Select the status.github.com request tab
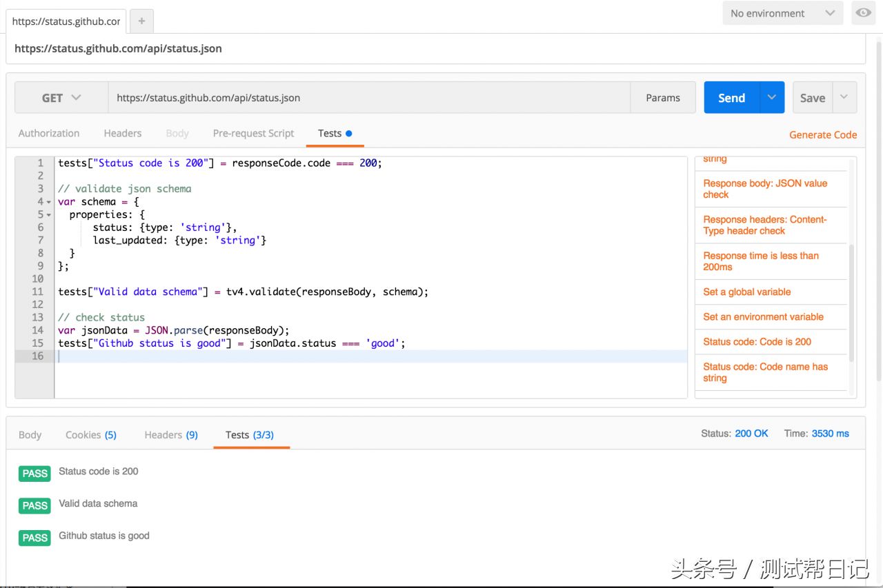Image resolution: width=883 pixels, height=588 pixels. 66,21
